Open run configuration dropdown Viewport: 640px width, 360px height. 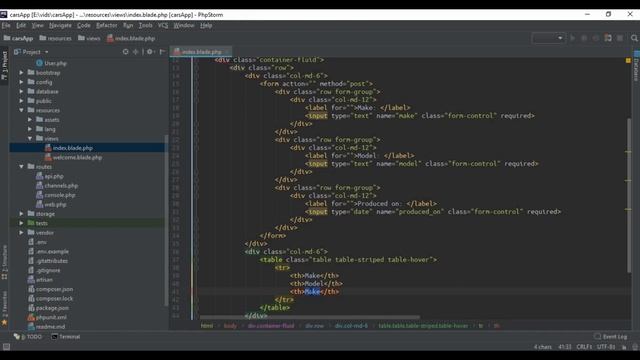[548, 38]
